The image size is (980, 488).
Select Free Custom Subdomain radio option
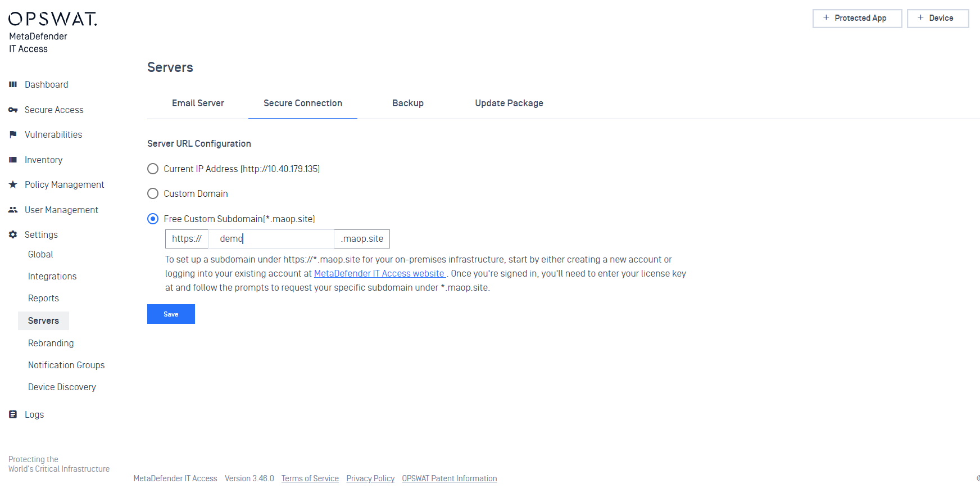[x=153, y=219]
